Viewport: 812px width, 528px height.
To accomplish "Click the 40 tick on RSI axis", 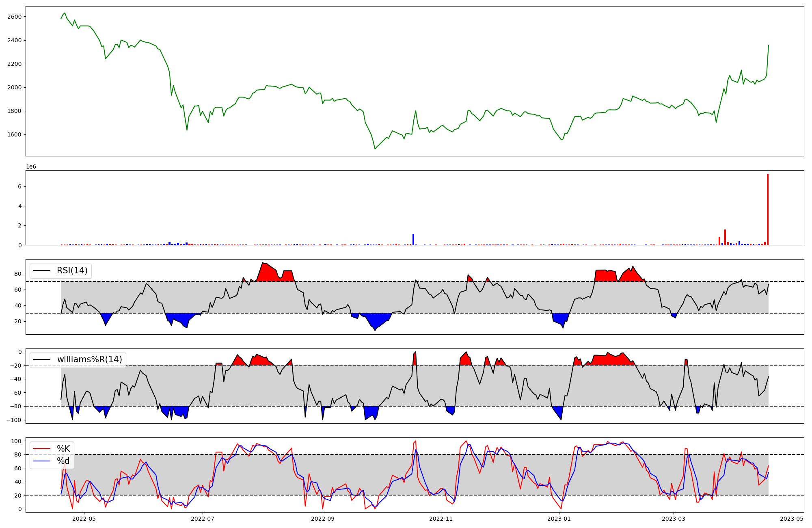I will tap(18, 305).
